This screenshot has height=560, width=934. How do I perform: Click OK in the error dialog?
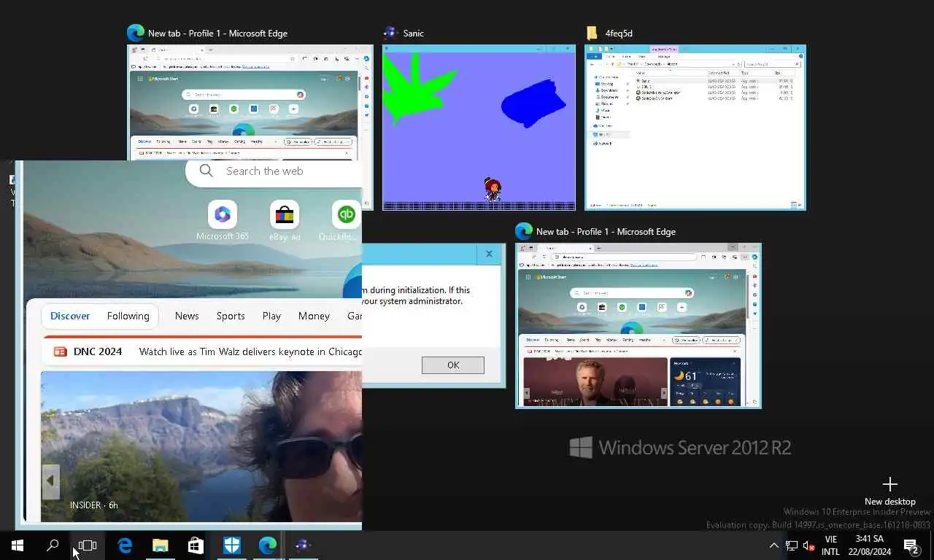point(452,365)
